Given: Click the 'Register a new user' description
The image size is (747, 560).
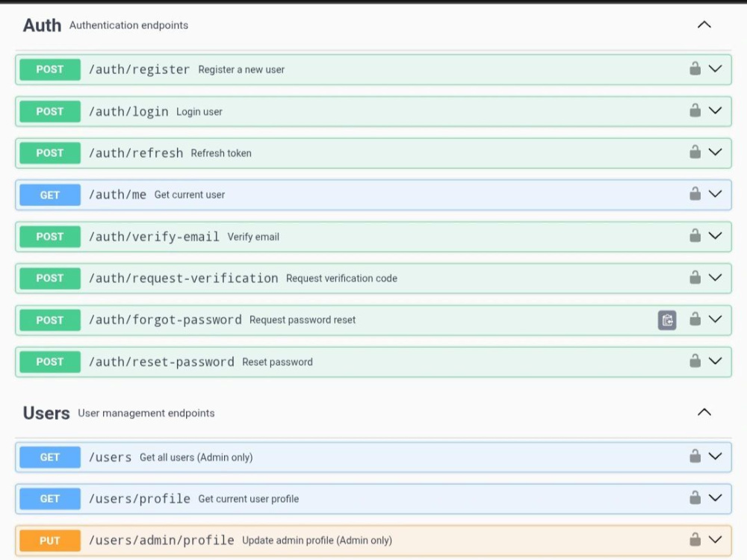Looking at the screenshot, I should (241, 69).
